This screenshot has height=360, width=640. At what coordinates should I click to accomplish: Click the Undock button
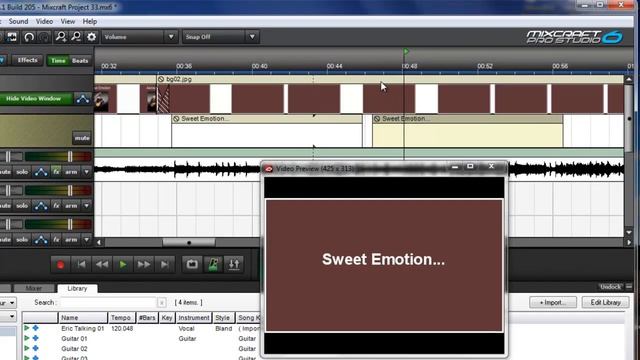point(610,287)
